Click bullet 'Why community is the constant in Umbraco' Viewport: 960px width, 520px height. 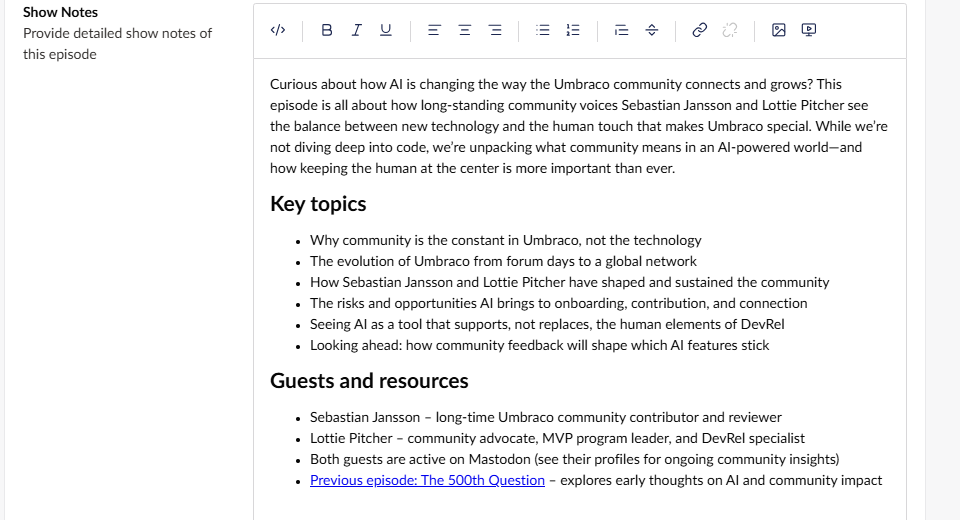(506, 240)
